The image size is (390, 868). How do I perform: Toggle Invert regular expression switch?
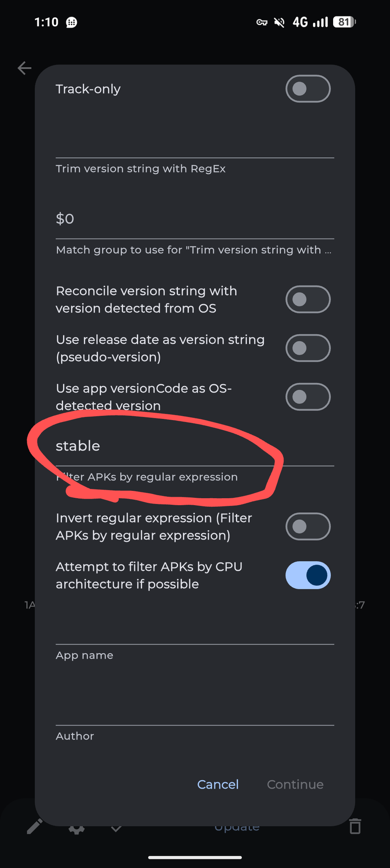(x=308, y=526)
